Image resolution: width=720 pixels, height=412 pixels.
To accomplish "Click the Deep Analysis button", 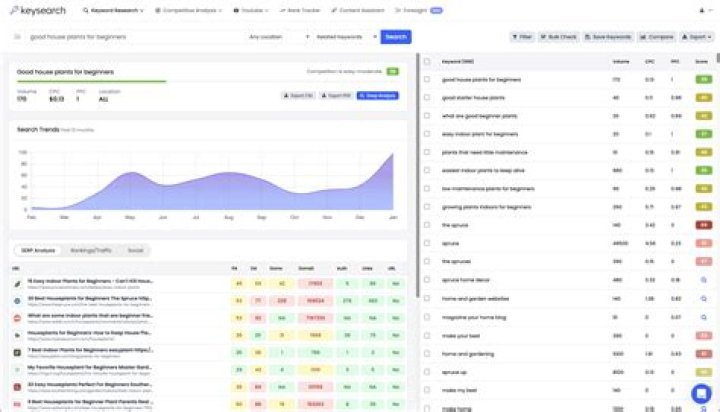I will point(377,96).
